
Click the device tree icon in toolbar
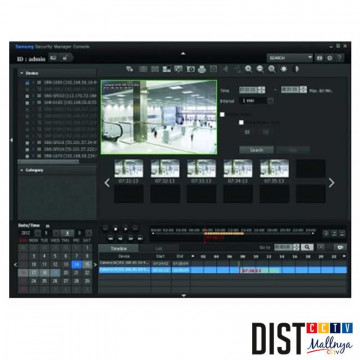(x=130, y=69)
